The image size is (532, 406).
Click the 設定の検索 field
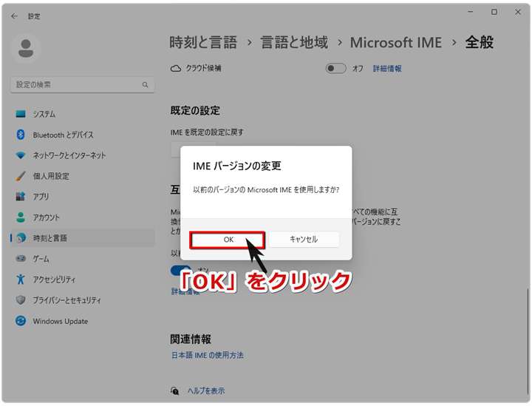(83, 85)
